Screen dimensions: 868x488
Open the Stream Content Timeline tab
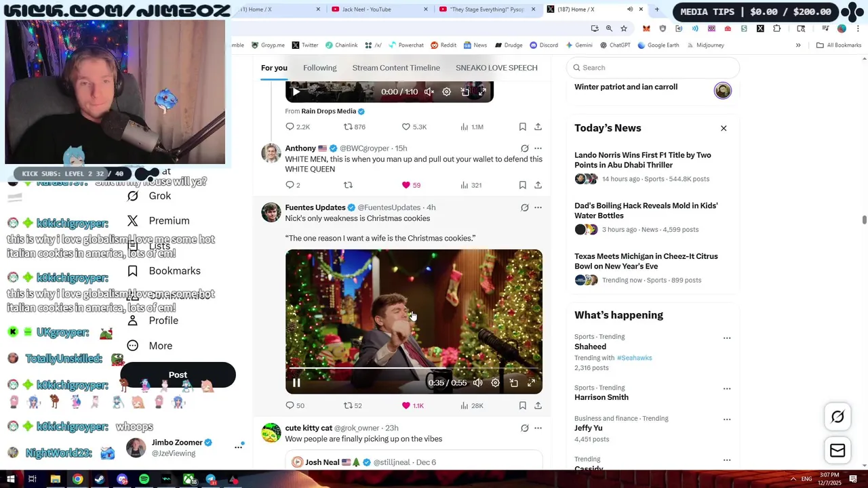tap(396, 68)
